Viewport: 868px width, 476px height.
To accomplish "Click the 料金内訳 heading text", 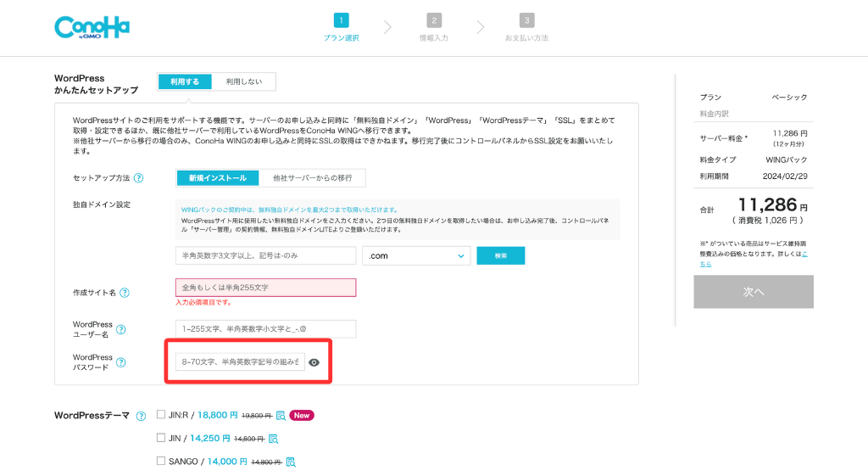I will point(714,114).
